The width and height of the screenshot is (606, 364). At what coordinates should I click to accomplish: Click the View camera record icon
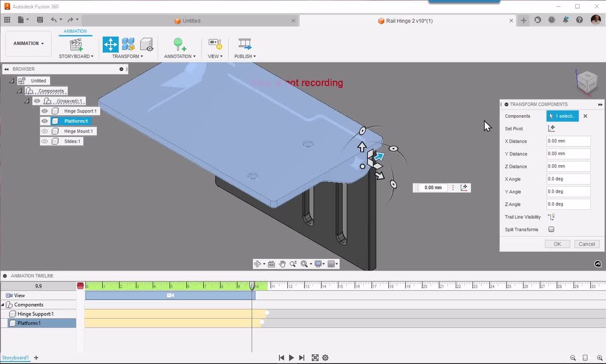pos(215,44)
